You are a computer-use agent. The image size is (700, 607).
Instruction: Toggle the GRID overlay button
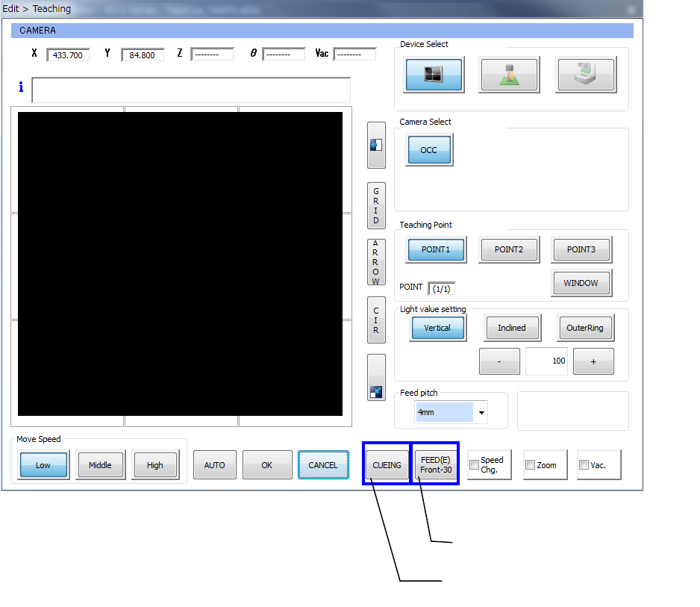click(376, 205)
